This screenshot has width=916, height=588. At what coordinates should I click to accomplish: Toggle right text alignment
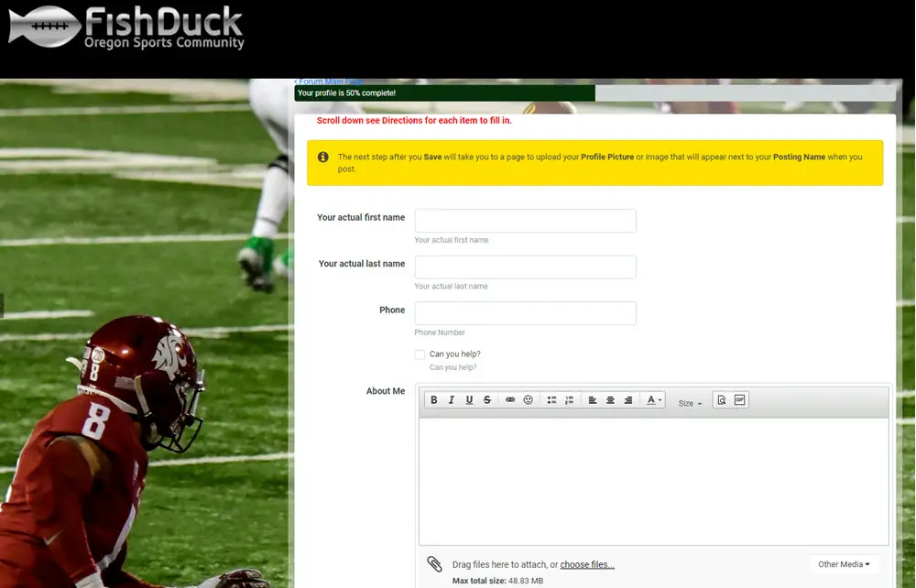[x=628, y=399]
